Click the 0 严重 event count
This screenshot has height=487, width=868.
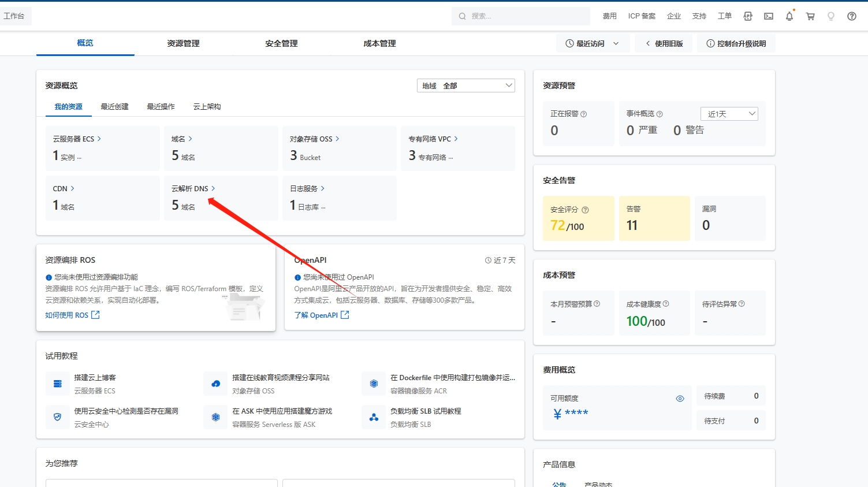pyautogui.click(x=642, y=131)
